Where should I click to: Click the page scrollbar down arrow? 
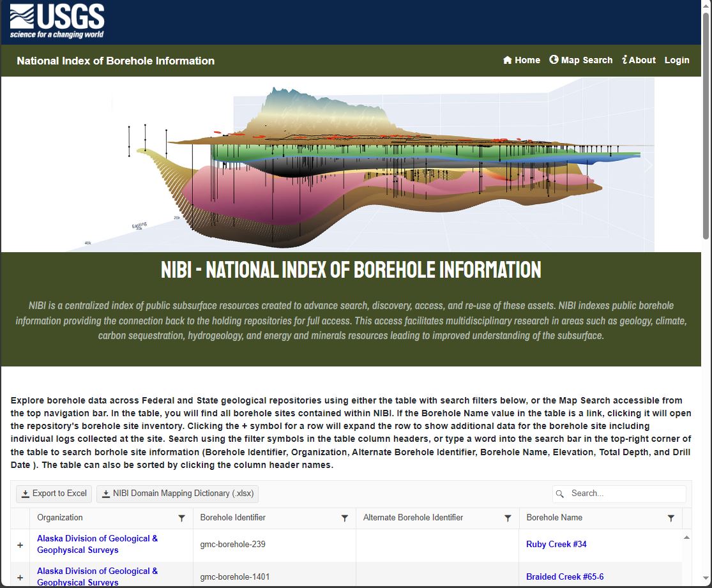point(706,578)
